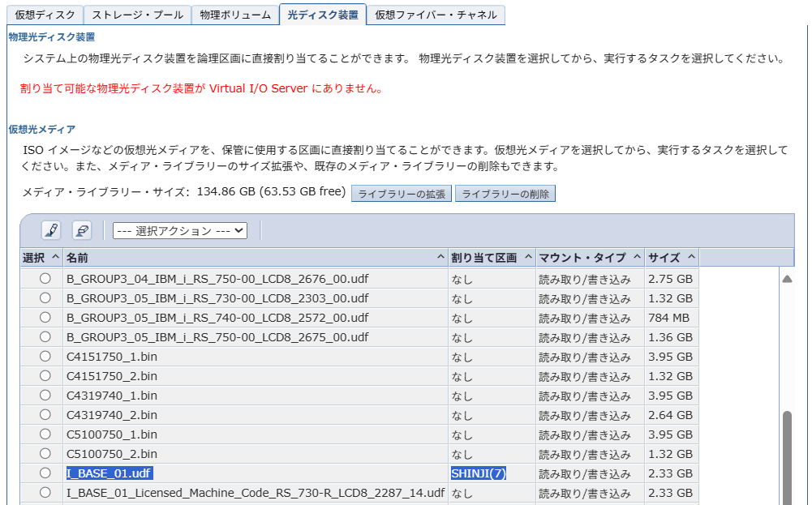Click the ライブラリーの削除 button
This screenshot has width=812, height=505.
505,194
